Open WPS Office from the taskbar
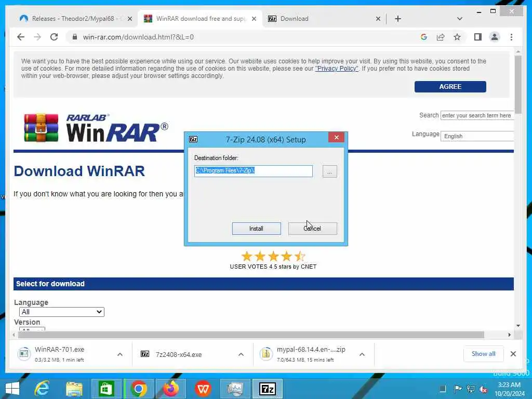This screenshot has width=532, height=399. point(203,389)
